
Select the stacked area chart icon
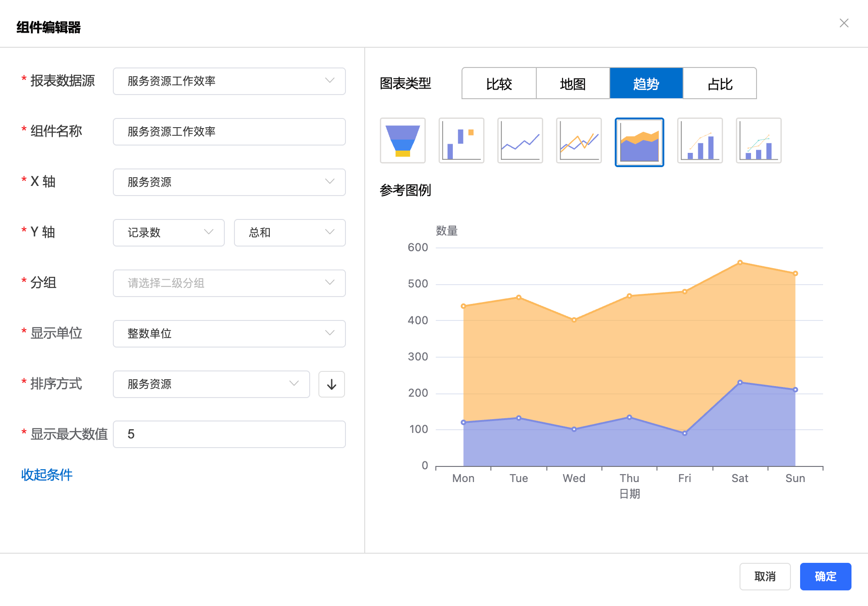coord(639,142)
